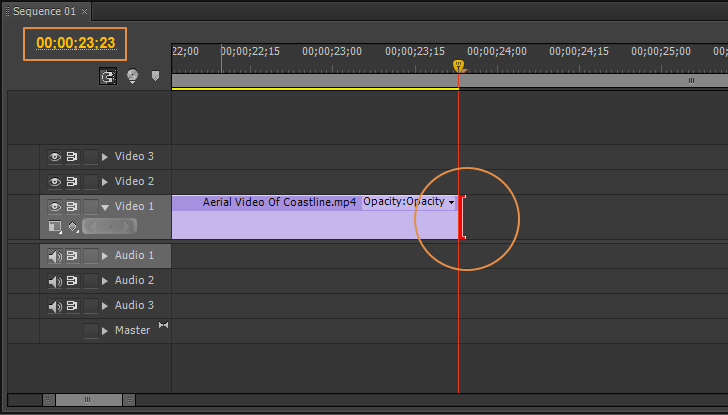Go to next keyframe on Video 1

coord(127,227)
